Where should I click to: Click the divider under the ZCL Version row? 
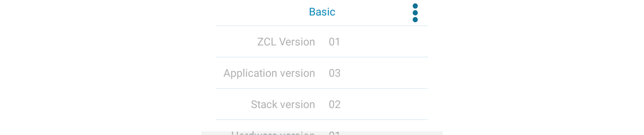point(322,57)
